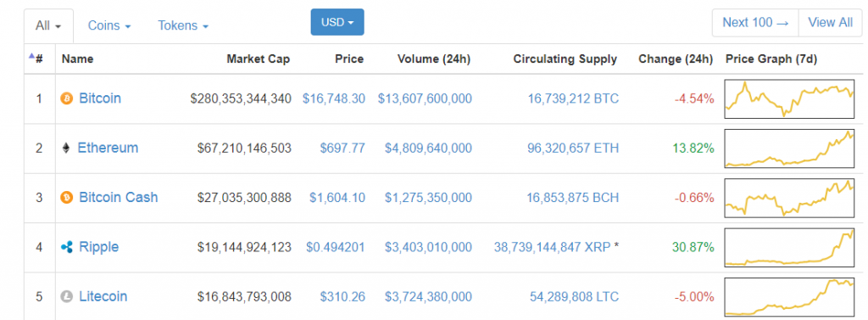Sort by Circulating Supply column header

coord(565,59)
